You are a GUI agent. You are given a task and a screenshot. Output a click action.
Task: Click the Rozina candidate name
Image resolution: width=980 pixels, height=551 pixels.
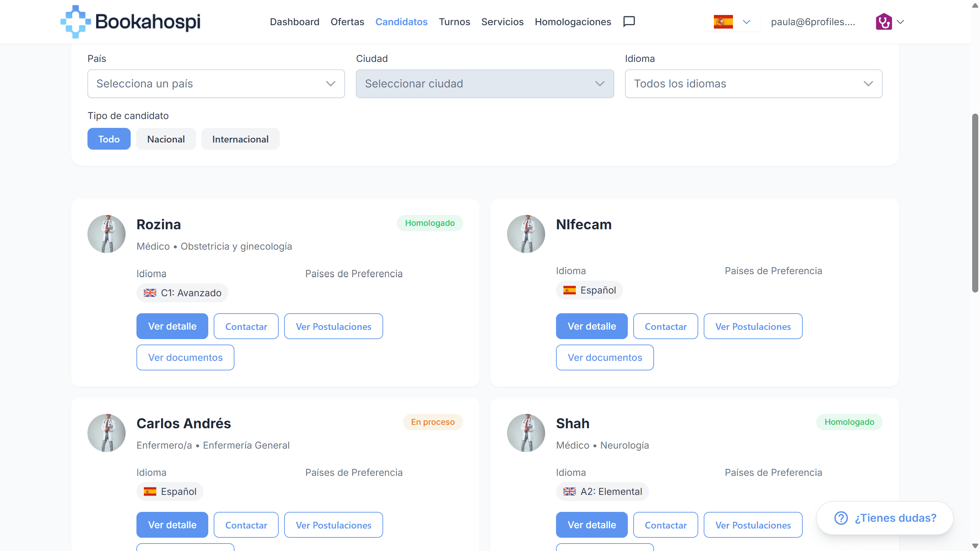click(x=159, y=224)
